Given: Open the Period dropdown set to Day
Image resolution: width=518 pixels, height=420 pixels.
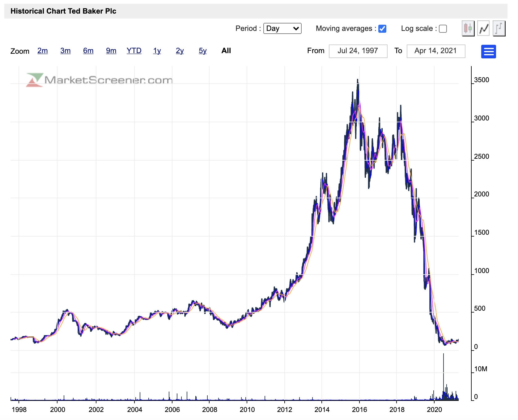Looking at the screenshot, I should 282,28.
